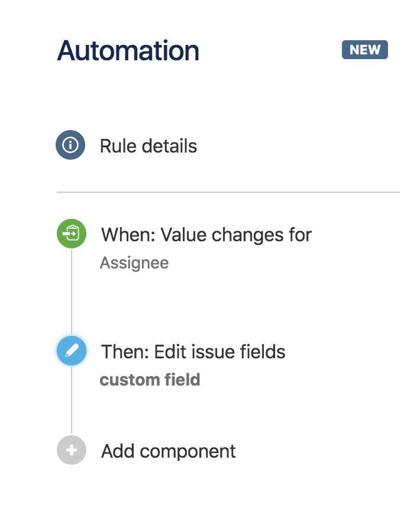Open the Rule details section
Viewport: 420px width, 531px height.
click(x=148, y=146)
